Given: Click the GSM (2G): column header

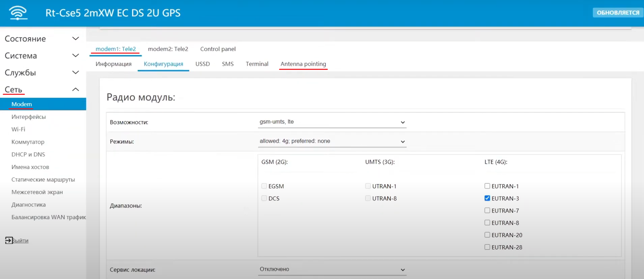Looking at the screenshot, I should pyautogui.click(x=274, y=162).
